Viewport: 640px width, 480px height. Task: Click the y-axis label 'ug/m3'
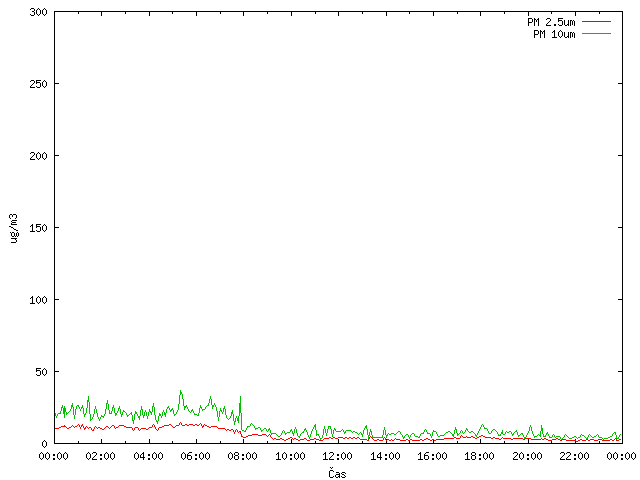pyautogui.click(x=14, y=228)
